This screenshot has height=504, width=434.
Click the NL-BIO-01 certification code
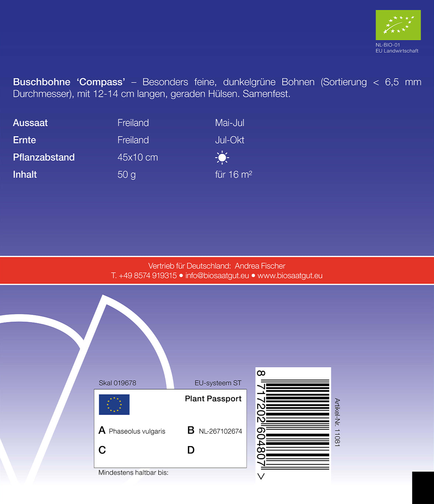387,45
